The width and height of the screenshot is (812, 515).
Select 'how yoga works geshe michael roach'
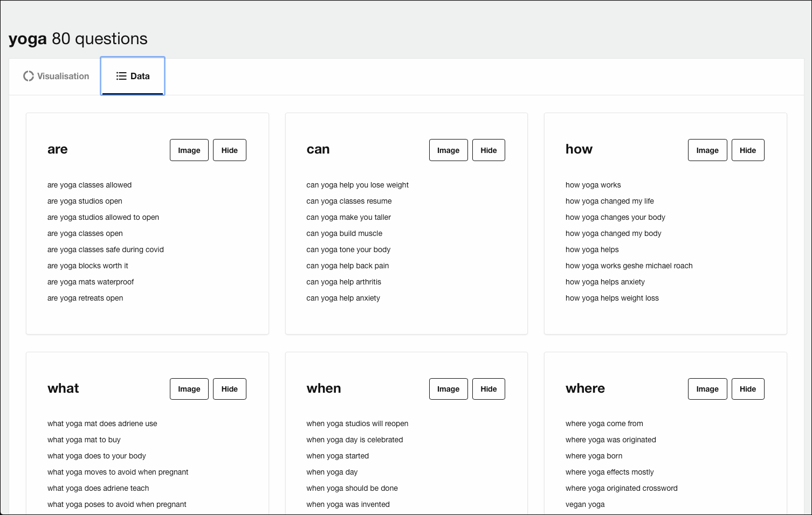629,266
